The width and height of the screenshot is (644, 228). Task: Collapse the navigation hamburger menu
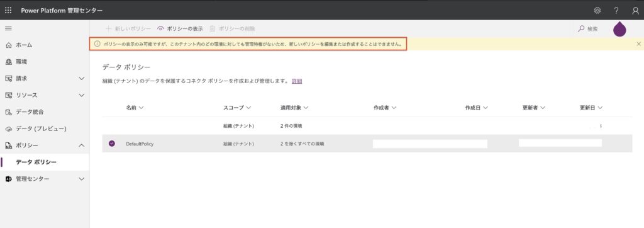[x=8, y=28]
